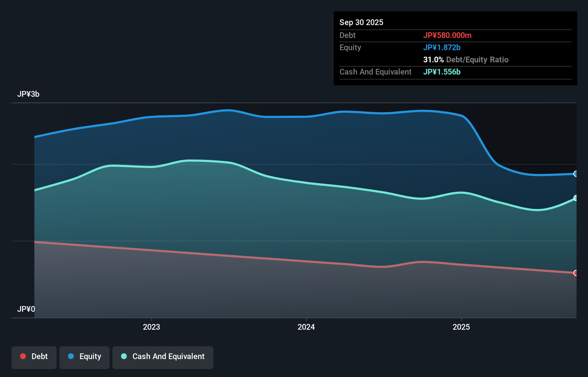Viewport: 588px width, 377px height.
Task: Click the teal JP¥1.556b cash value
Action: tap(442, 72)
